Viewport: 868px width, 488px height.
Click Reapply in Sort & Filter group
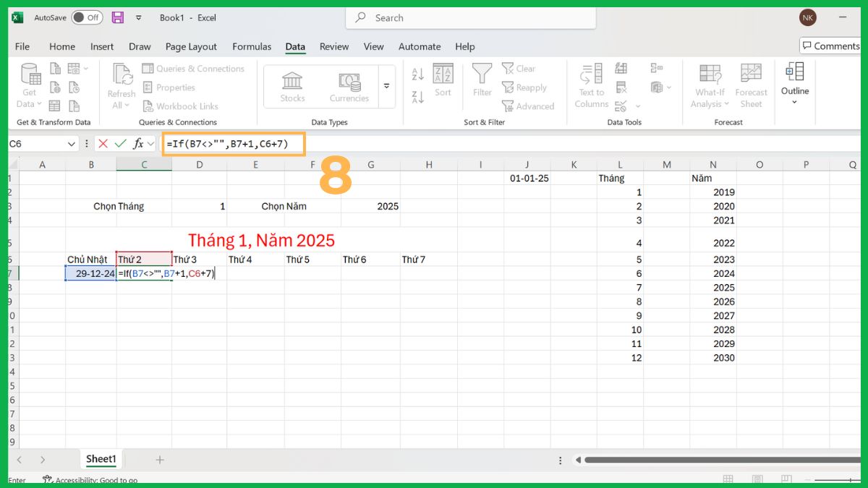click(x=527, y=87)
